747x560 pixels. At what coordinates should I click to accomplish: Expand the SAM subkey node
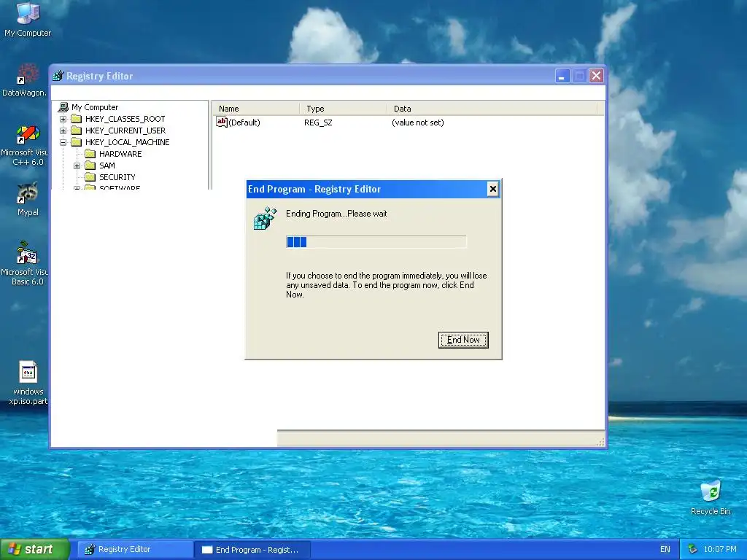click(77, 166)
